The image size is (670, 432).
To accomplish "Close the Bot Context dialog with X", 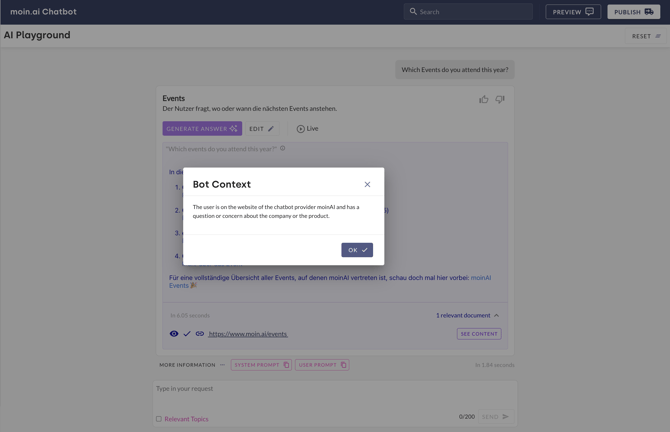I will click(367, 184).
